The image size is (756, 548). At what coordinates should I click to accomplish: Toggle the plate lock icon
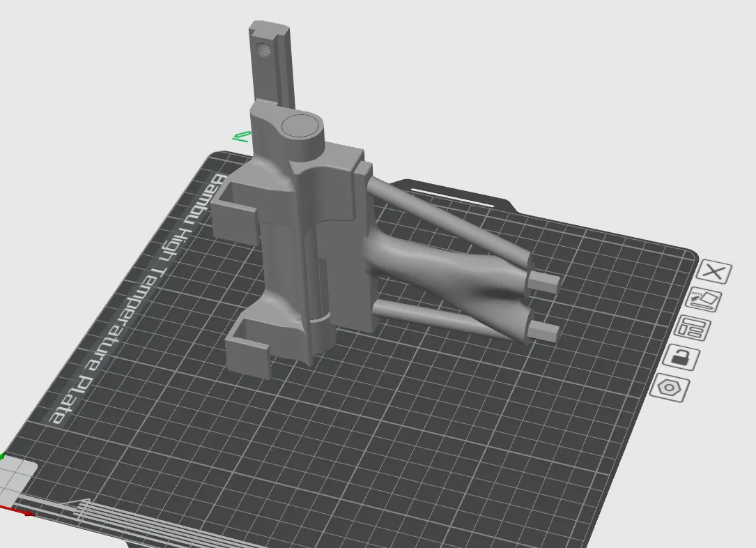(x=681, y=358)
